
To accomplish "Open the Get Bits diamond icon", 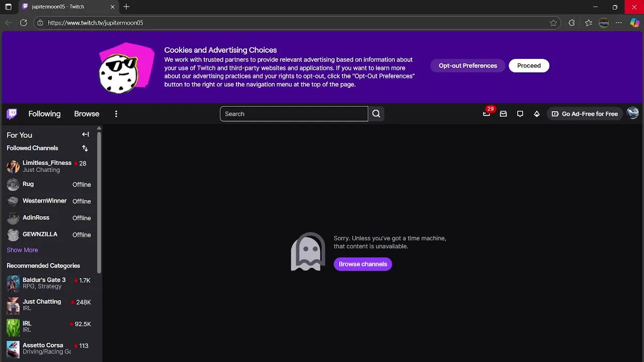I will point(537,114).
